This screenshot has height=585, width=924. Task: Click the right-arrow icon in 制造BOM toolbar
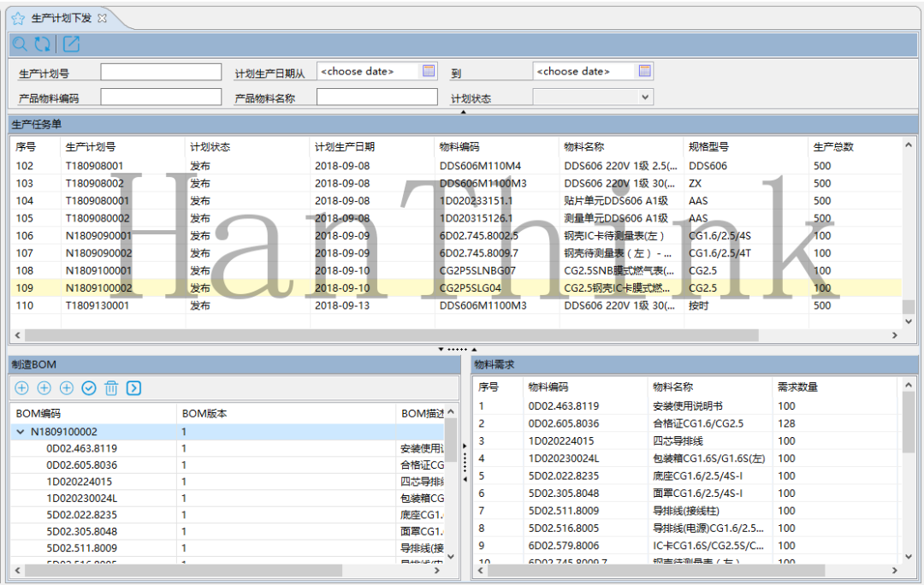(x=133, y=388)
